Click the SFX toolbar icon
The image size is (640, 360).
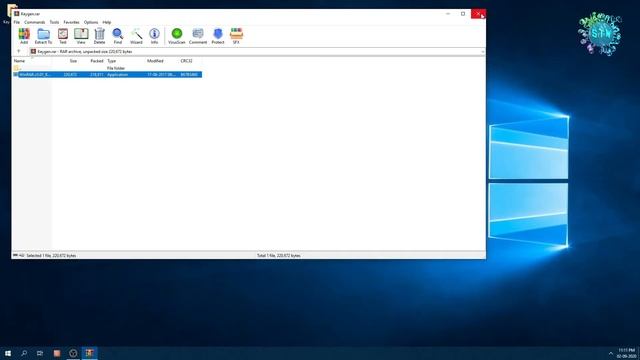coord(236,36)
